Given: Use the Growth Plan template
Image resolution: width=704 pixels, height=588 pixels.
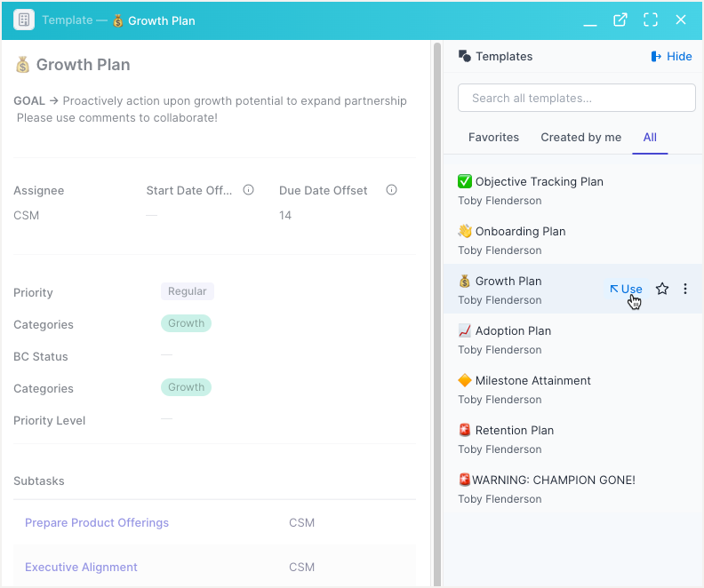Looking at the screenshot, I should pyautogui.click(x=627, y=289).
